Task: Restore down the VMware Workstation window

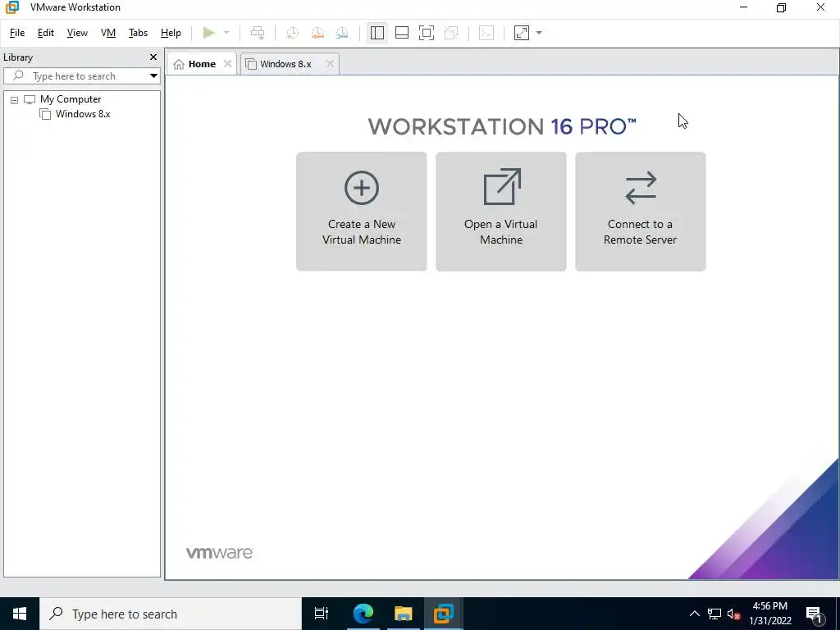Action: [x=782, y=7]
